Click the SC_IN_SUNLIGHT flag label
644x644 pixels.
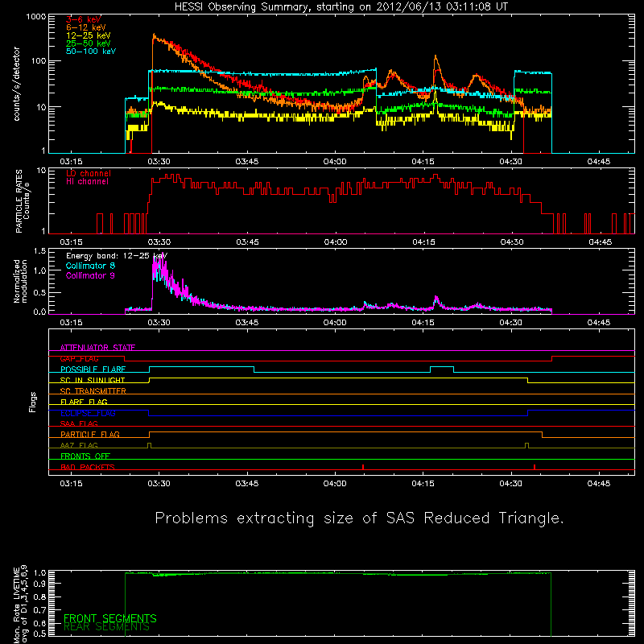(x=93, y=380)
